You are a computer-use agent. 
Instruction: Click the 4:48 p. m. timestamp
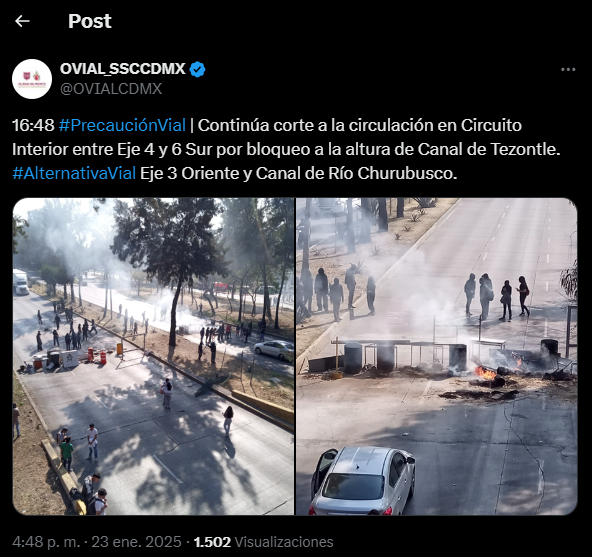click(x=46, y=542)
